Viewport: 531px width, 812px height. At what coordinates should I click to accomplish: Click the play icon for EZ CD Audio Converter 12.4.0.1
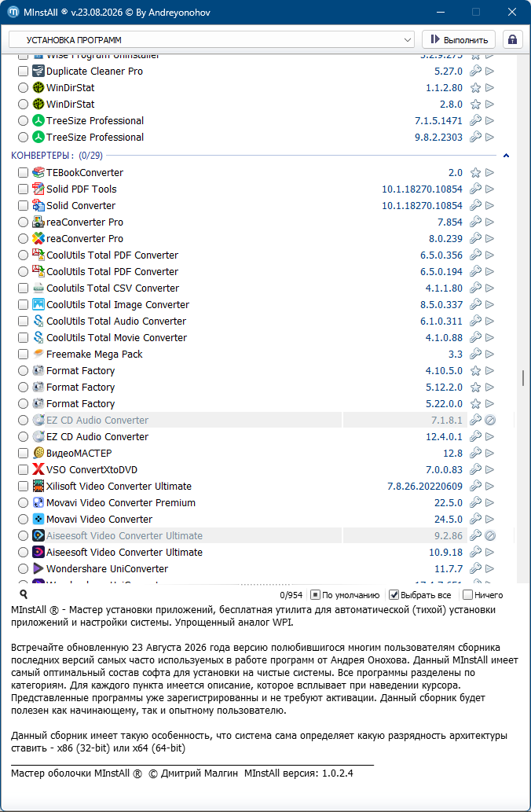[x=489, y=436]
